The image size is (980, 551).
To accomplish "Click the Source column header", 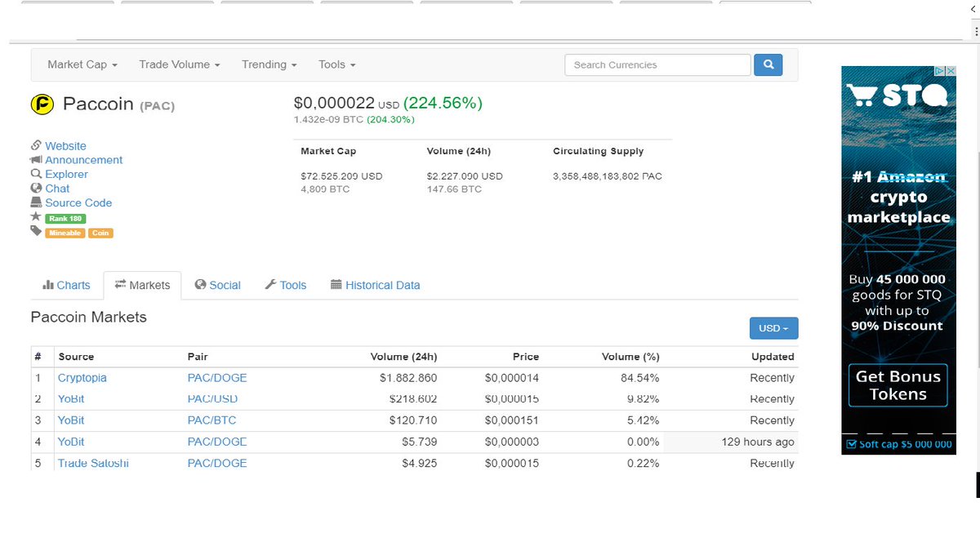I will coord(76,357).
